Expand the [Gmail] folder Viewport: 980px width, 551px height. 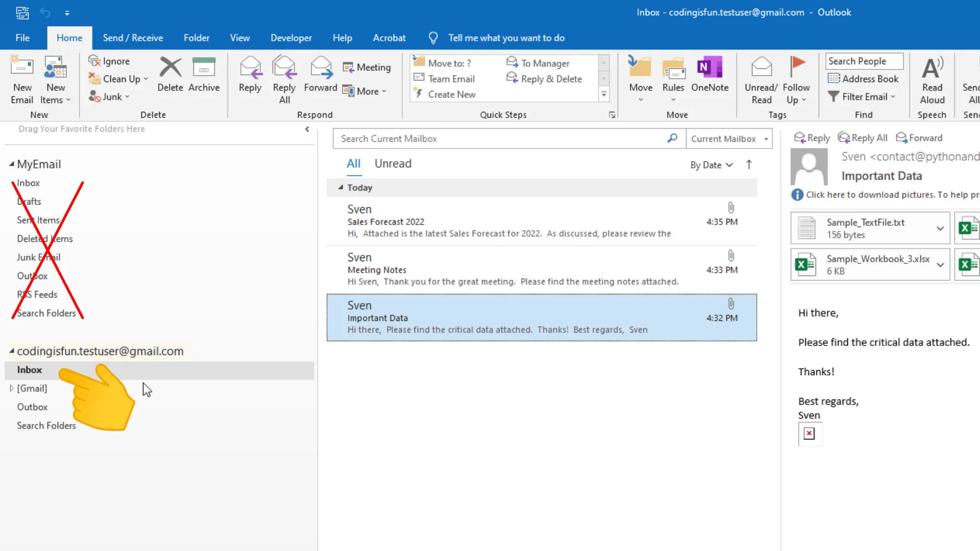click(12, 388)
